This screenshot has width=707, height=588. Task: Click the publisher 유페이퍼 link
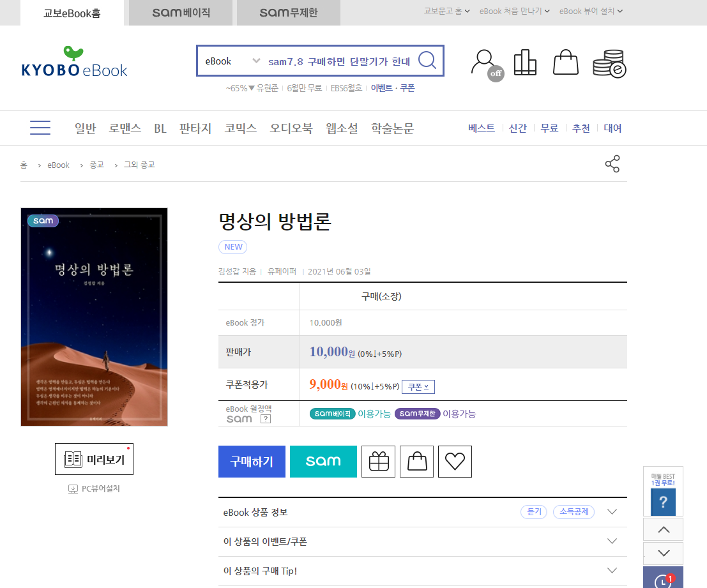click(x=282, y=271)
